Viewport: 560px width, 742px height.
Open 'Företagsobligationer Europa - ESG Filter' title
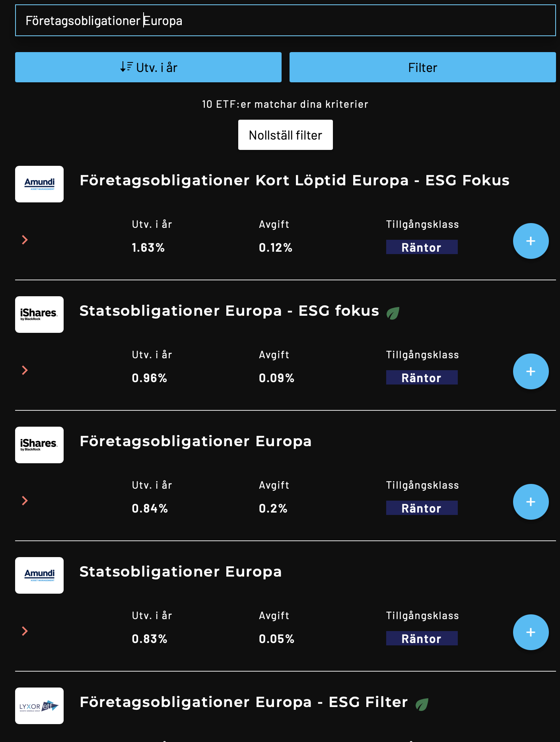243,702
